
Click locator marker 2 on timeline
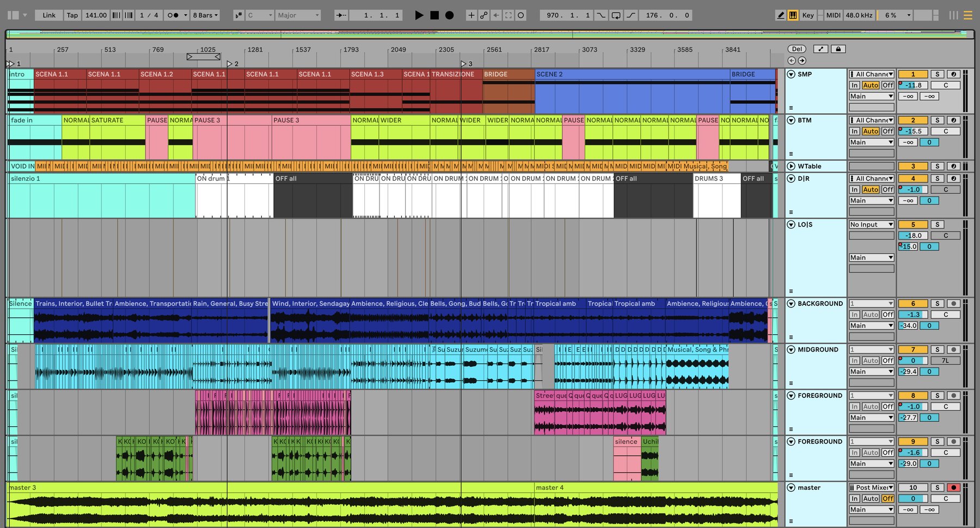click(x=230, y=64)
